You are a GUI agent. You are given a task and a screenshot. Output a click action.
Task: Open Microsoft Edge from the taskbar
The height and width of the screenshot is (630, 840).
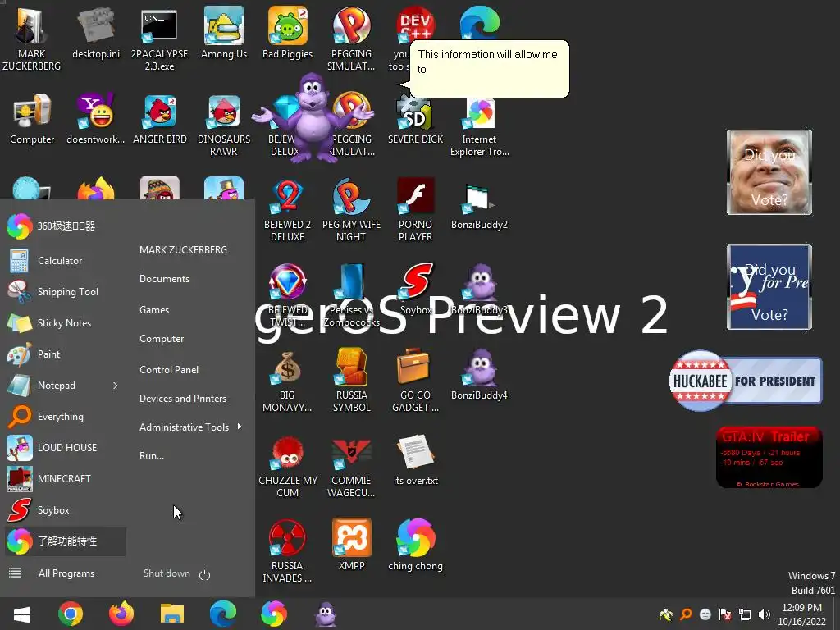point(223,614)
